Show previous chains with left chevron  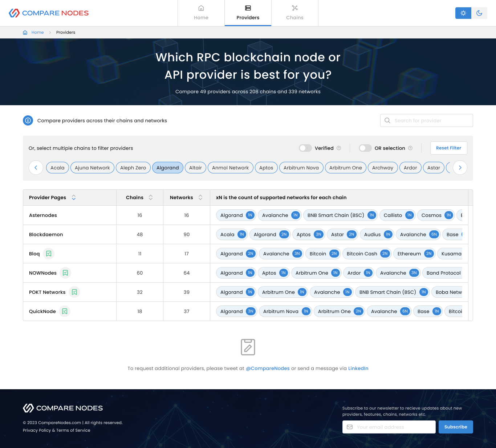(x=36, y=168)
